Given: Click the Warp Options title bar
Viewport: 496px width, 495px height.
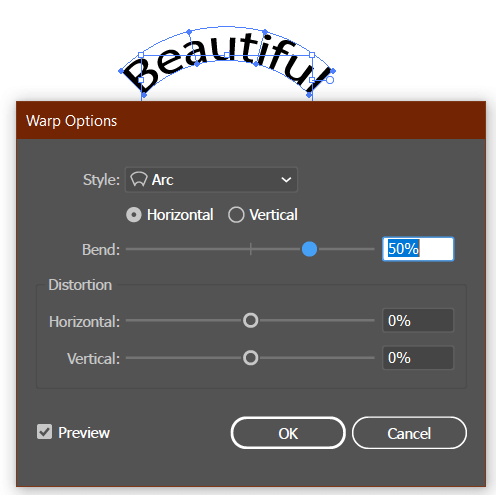Looking at the screenshot, I should [251, 120].
